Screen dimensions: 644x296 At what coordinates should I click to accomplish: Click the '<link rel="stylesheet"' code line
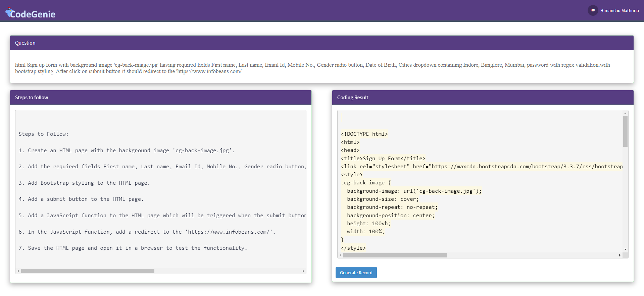pyautogui.click(x=482, y=167)
